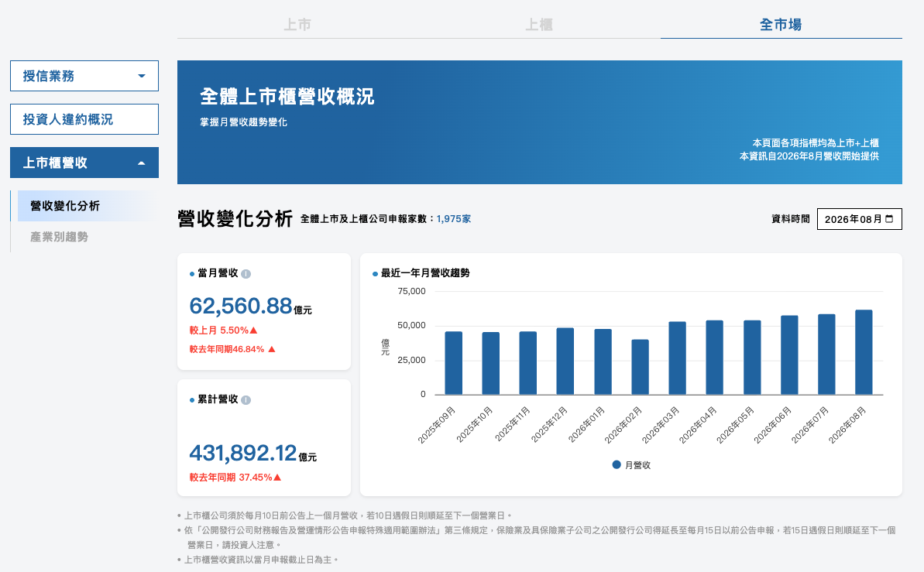Screen dimensions: 924x572
Task: Click the 2026年02月 revenue bar
Action: 640,367
